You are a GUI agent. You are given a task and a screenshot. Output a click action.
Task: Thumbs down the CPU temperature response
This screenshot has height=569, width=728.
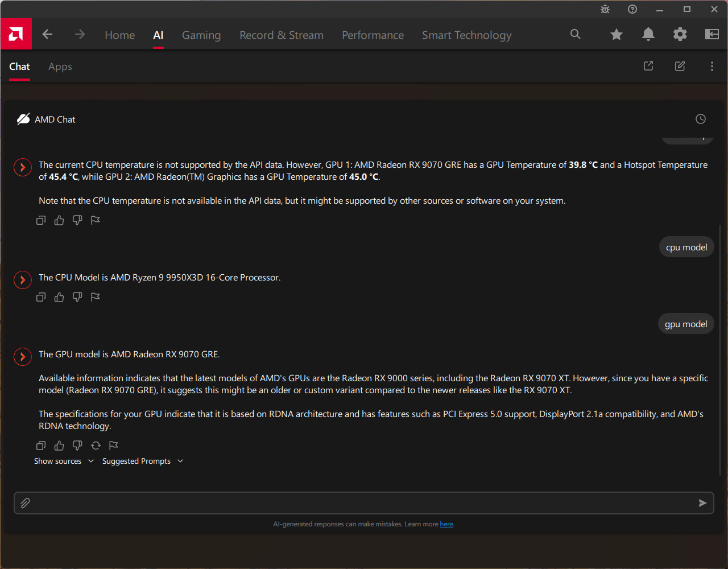pos(77,220)
